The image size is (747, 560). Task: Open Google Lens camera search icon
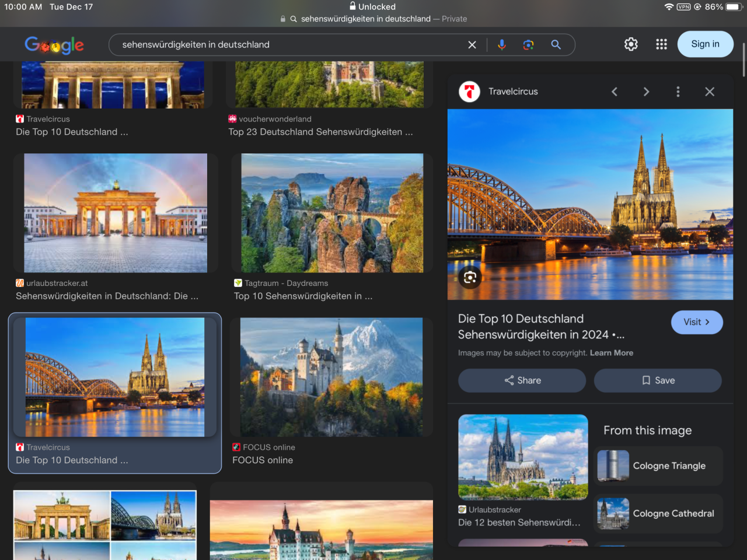point(528,45)
